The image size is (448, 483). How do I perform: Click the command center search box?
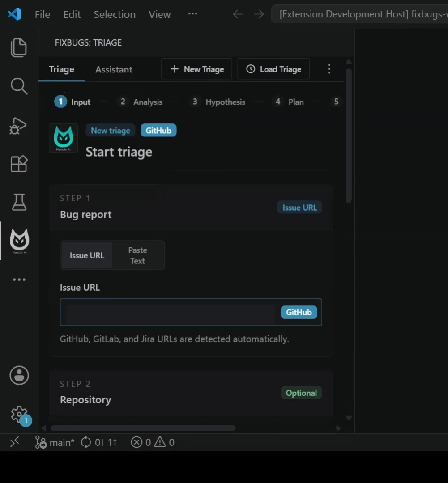tap(359, 14)
